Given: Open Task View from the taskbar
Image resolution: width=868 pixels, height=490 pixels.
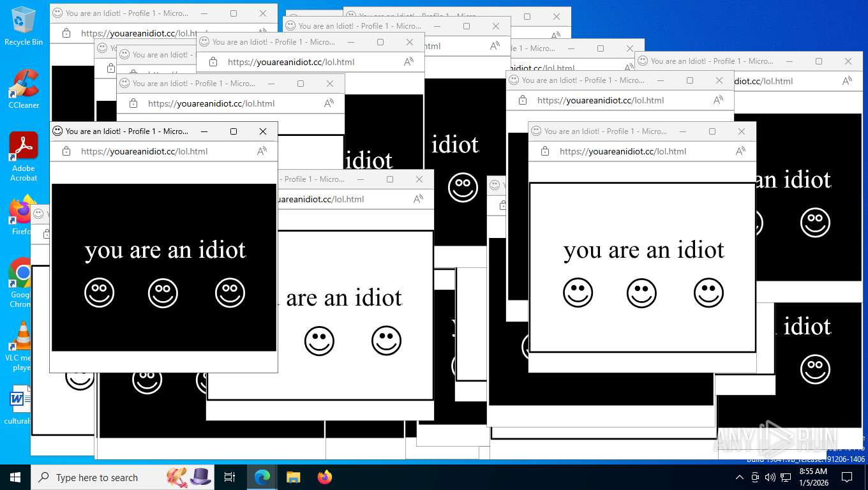Looking at the screenshot, I should point(230,477).
